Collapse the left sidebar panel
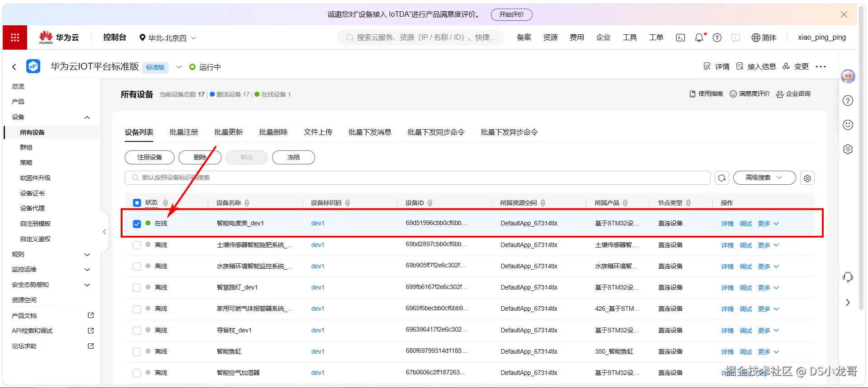 (104, 232)
